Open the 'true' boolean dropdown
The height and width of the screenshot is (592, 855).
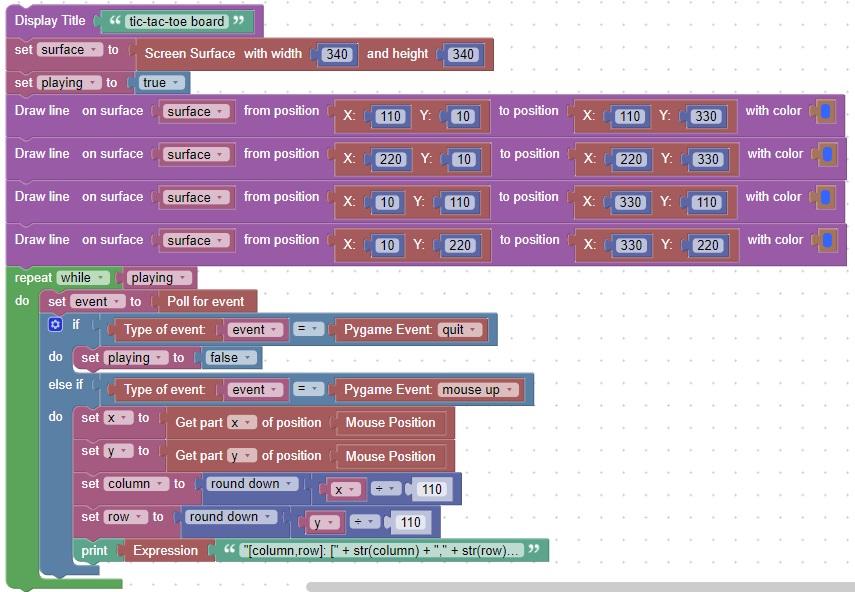(162, 83)
